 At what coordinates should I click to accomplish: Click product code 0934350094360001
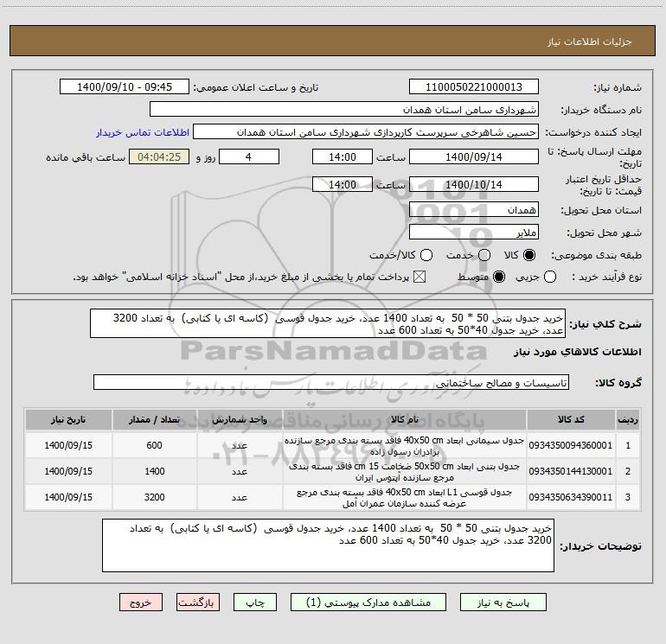tap(571, 445)
